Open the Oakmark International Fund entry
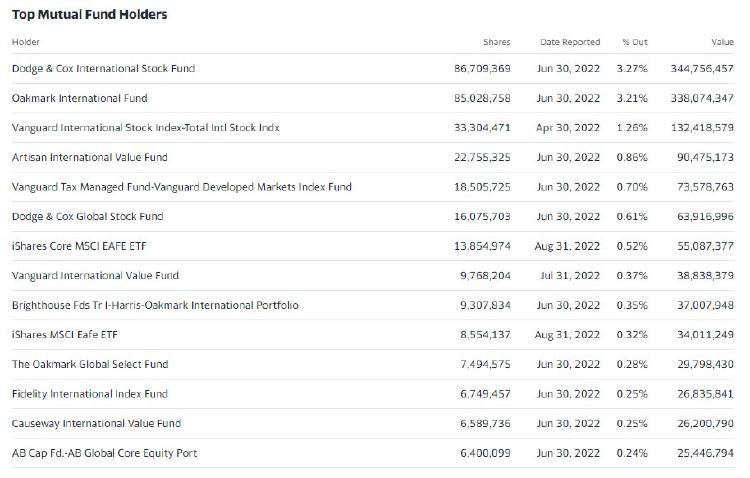The width and height of the screenshot is (750, 478). click(x=79, y=98)
